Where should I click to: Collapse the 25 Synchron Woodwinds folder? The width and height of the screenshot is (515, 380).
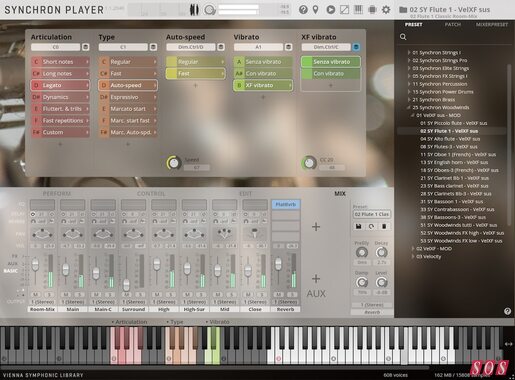409,108
